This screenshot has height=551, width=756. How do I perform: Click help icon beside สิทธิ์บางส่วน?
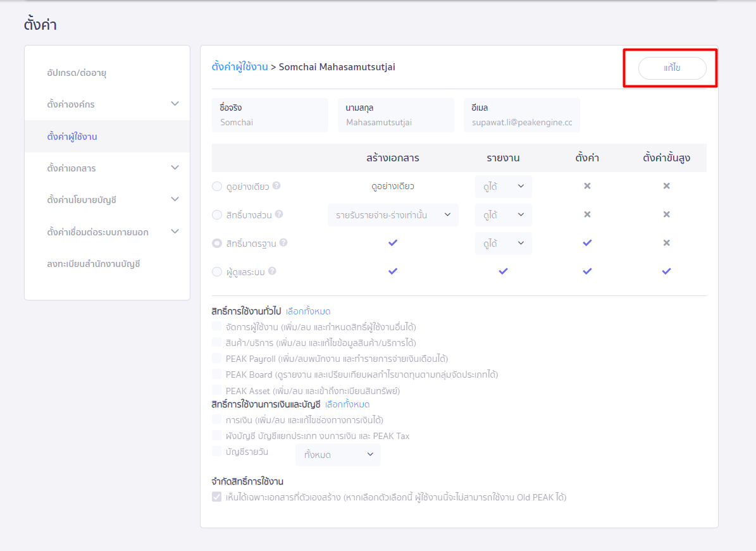(279, 214)
